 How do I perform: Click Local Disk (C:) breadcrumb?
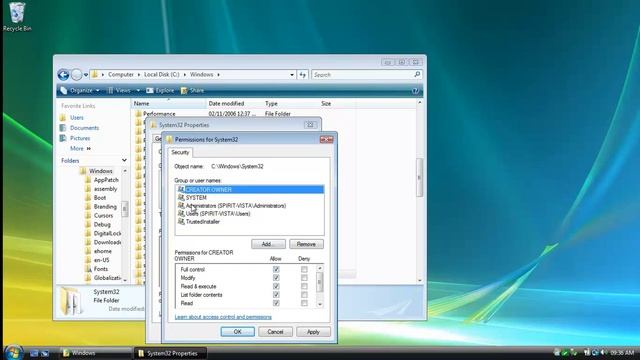pyautogui.click(x=162, y=75)
